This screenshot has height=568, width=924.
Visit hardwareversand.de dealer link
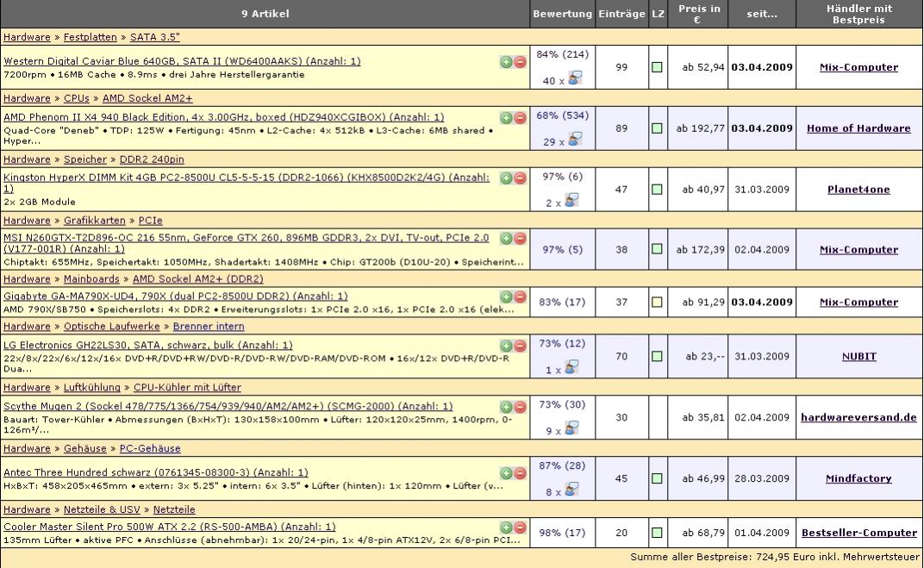(858, 418)
